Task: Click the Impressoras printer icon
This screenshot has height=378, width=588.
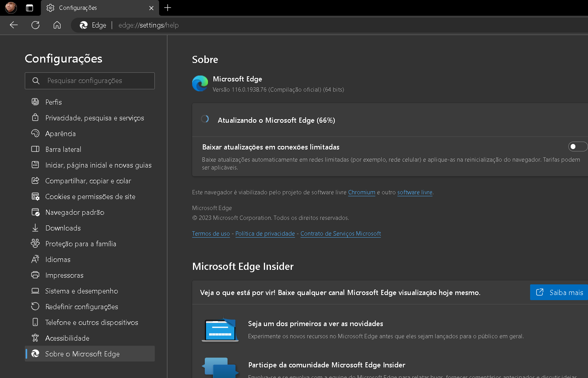Action: tap(35, 275)
